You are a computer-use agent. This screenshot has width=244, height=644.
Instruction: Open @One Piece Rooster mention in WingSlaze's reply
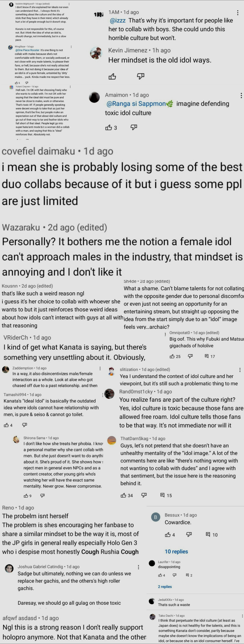point(27,50)
